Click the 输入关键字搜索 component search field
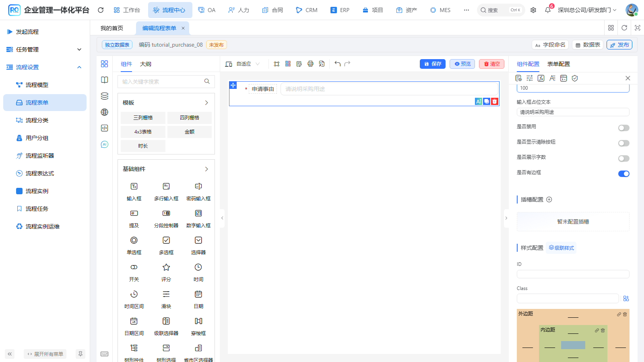644x362 pixels. coord(166,81)
